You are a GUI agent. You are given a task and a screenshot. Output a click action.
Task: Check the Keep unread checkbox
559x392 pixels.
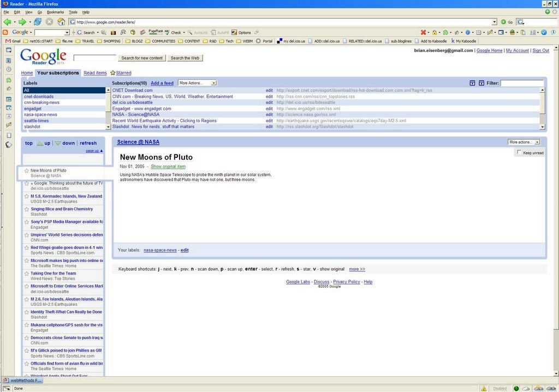click(519, 152)
